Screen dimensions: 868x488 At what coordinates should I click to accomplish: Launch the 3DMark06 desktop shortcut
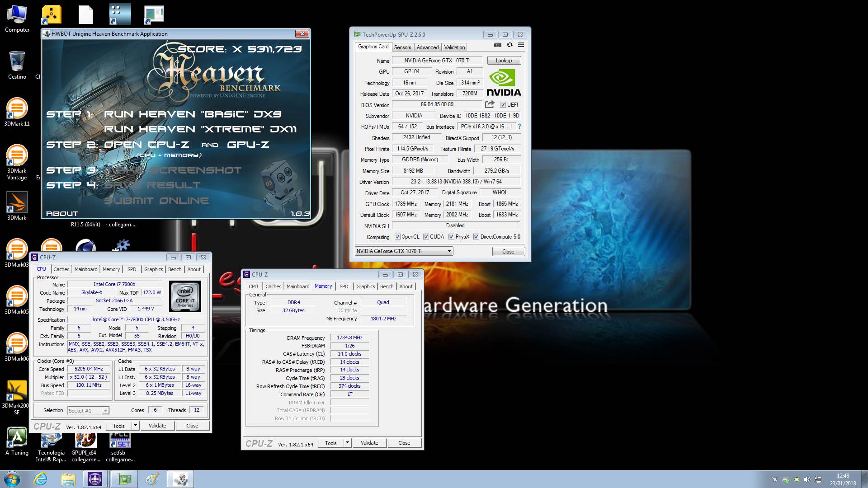[x=17, y=347]
